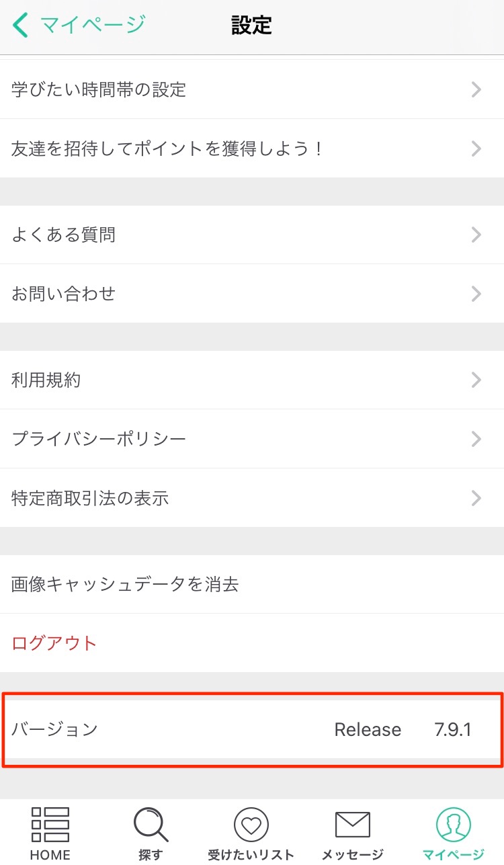Open the 探す magnifier icon
Image resolution: width=504 pixels, height=865 pixels.
pos(151,824)
